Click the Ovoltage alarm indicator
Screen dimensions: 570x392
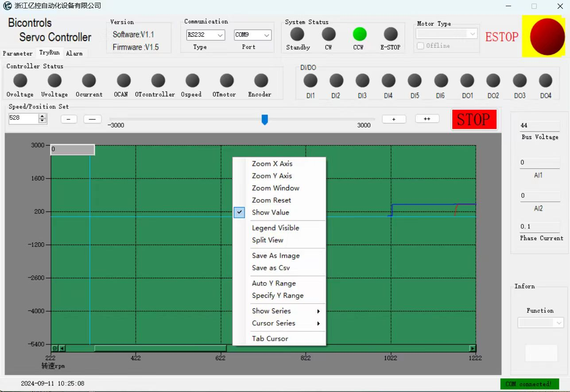20,81
